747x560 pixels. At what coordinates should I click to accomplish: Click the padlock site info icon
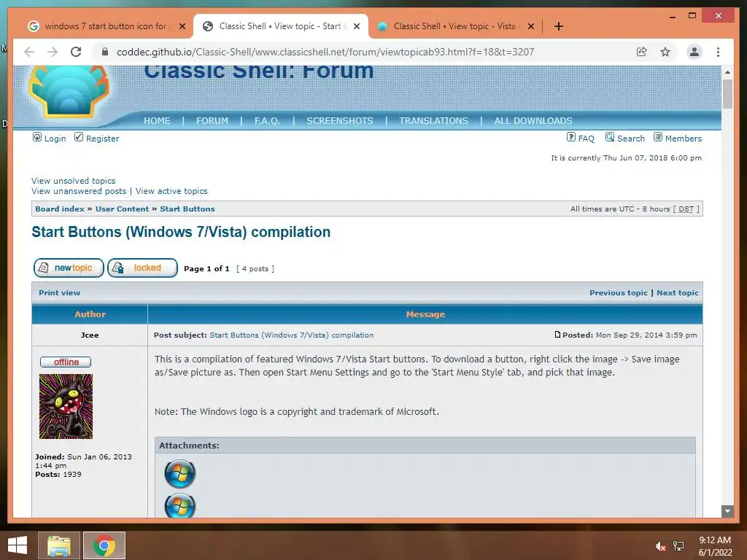point(105,52)
